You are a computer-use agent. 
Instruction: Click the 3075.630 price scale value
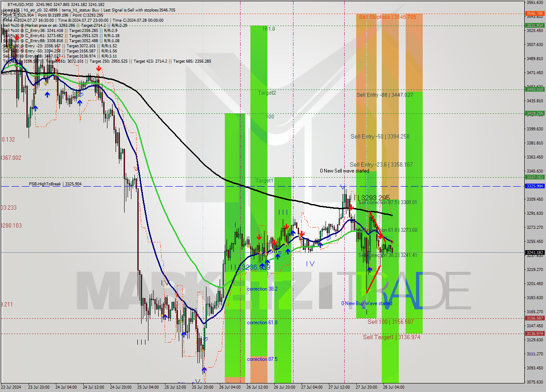pos(534,382)
